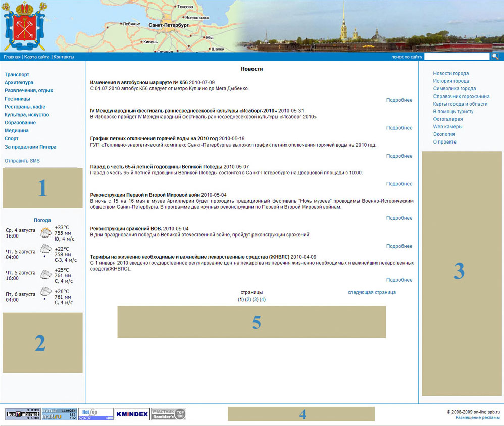Select Рестораны, кафе in left sidebar
Screen dimensions: 504x426
pyautogui.click(x=25, y=107)
